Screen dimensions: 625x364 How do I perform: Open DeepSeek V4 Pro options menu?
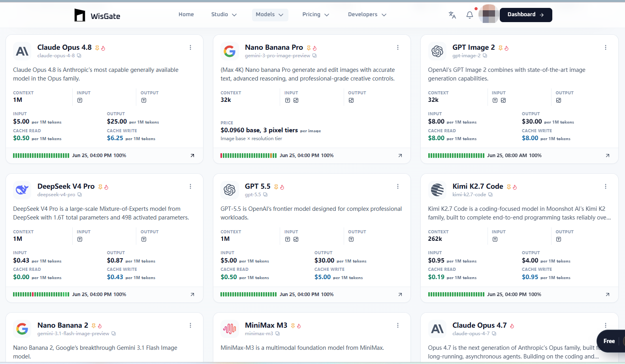click(190, 186)
